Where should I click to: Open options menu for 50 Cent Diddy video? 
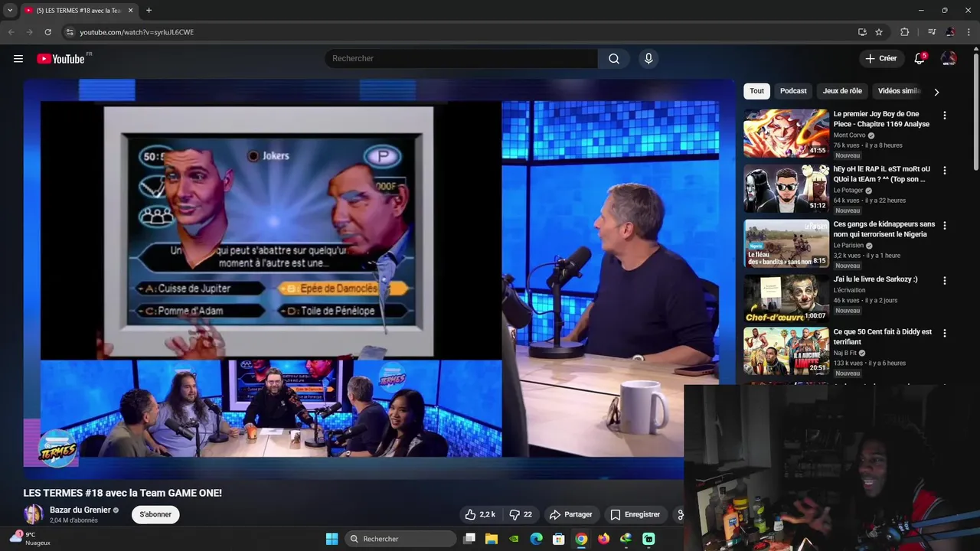(944, 333)
